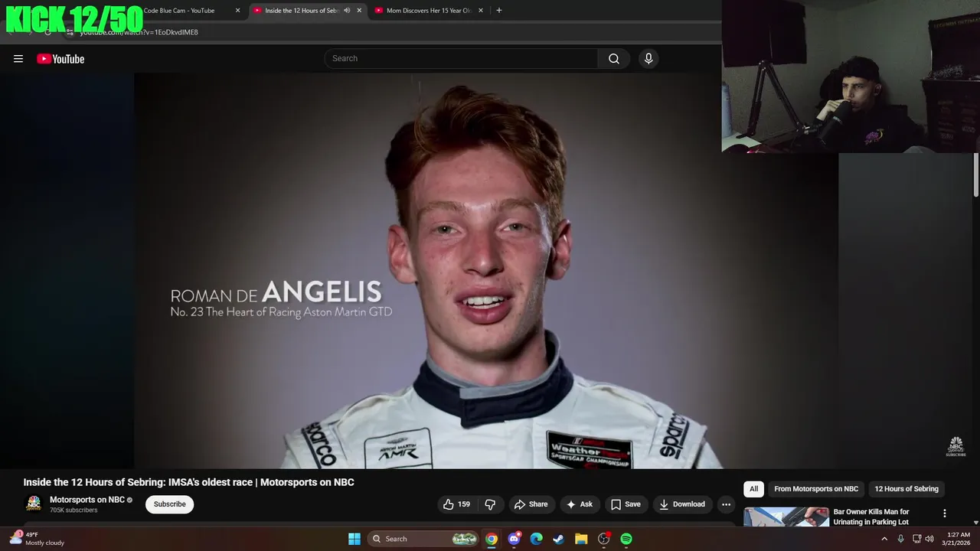Open the volume speaker tray icon
Image resolution: width=980 pixels, height=551 pixels.
click(929, 539)
